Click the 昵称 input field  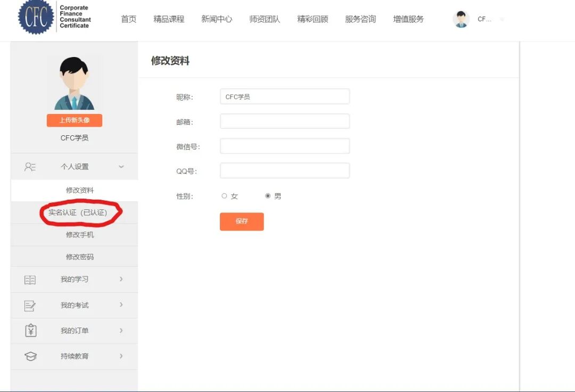coord(285,96)
